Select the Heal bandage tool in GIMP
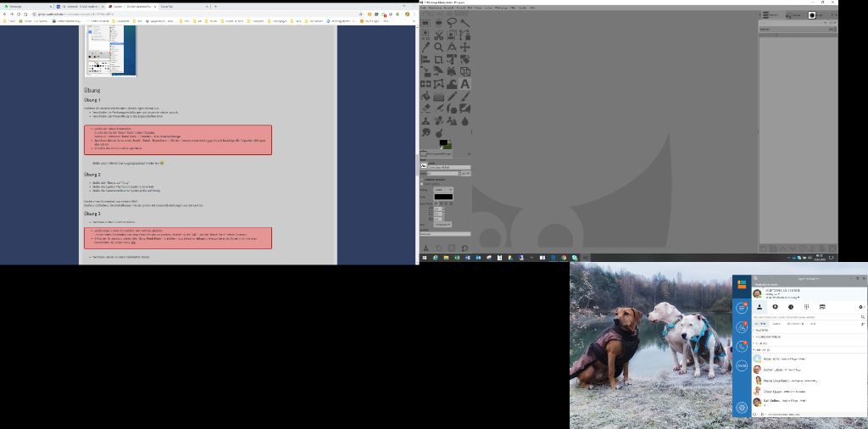The width and height of the screenshot is (868, 429). point(438,120)
